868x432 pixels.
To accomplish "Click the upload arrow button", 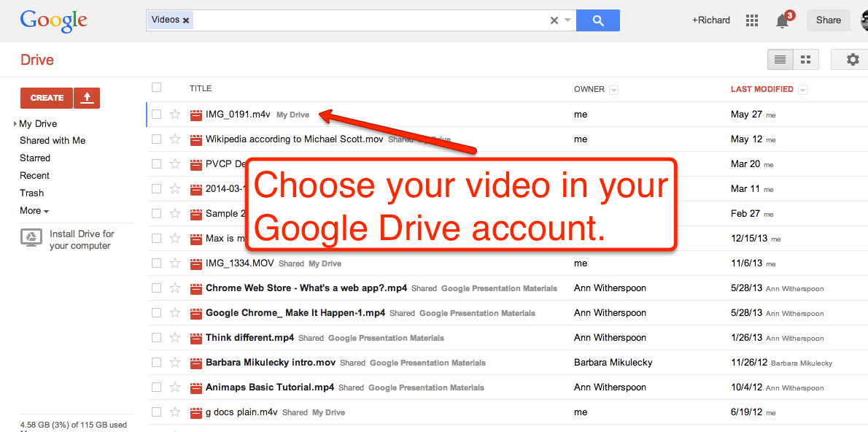I will (x=86, y=98).
